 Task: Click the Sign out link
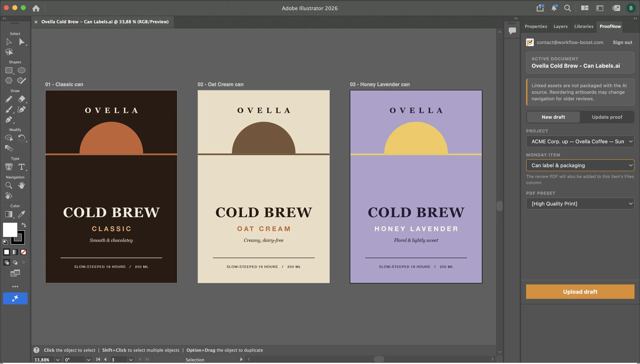(x=622, y=42)
